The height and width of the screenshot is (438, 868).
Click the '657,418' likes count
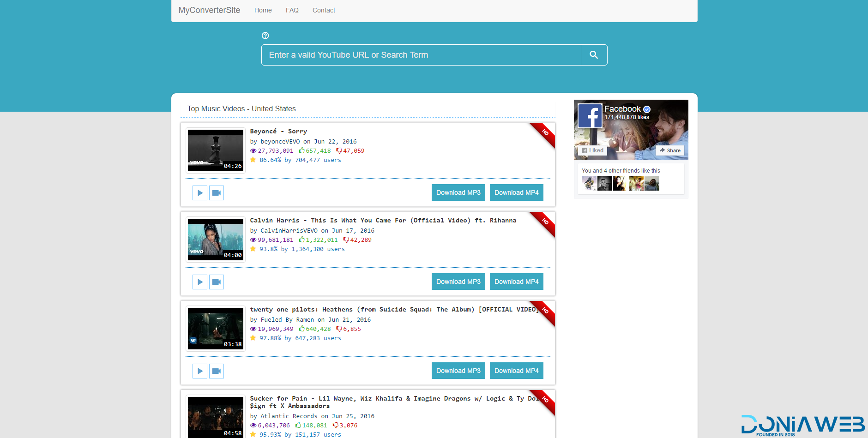(318, 151)
